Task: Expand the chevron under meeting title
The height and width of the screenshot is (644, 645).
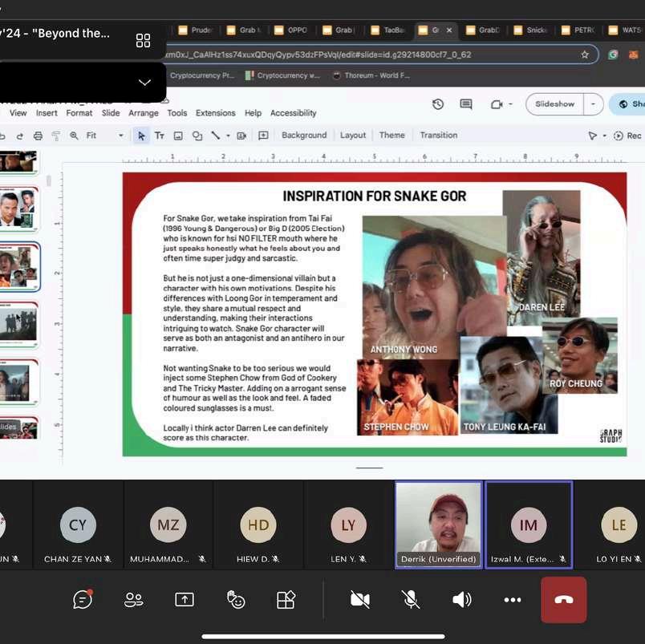Action: click(x=144, y=83)
